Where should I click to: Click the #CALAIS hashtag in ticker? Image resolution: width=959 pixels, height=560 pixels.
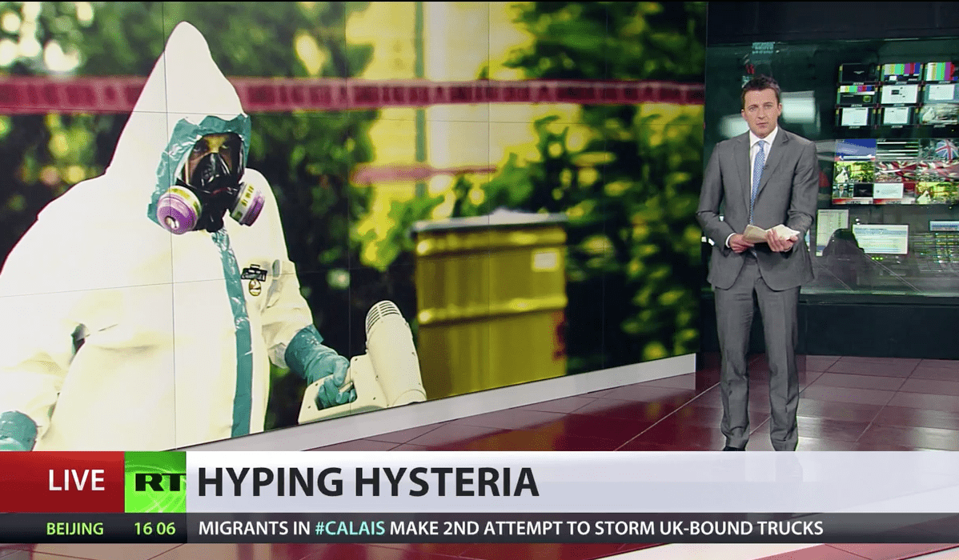point(350,527)
